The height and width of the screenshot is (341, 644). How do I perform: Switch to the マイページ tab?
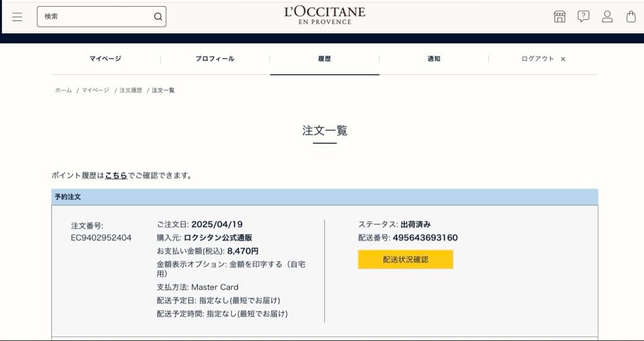[x=106, y=59]
